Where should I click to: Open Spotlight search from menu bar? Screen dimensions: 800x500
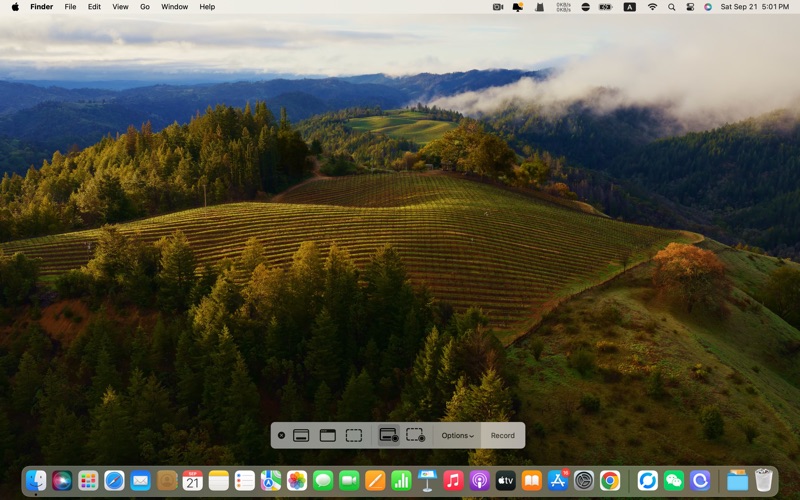point(671,7)
